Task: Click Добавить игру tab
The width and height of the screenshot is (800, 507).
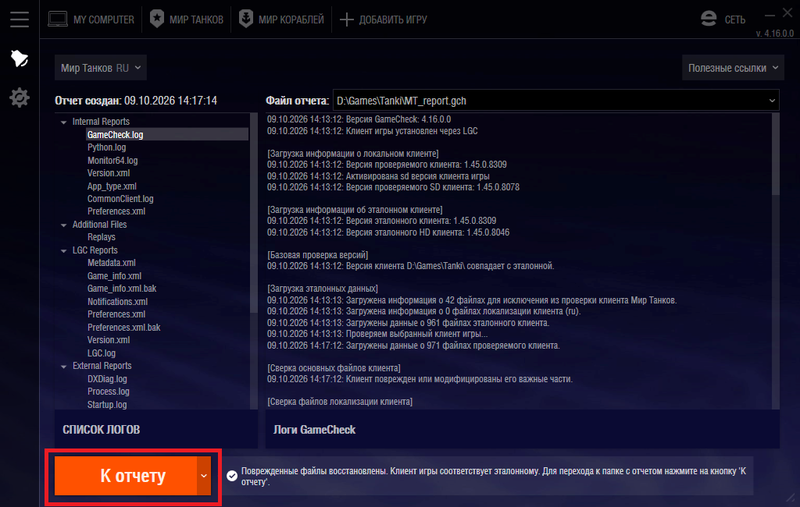Action: [x=383, y=19]
